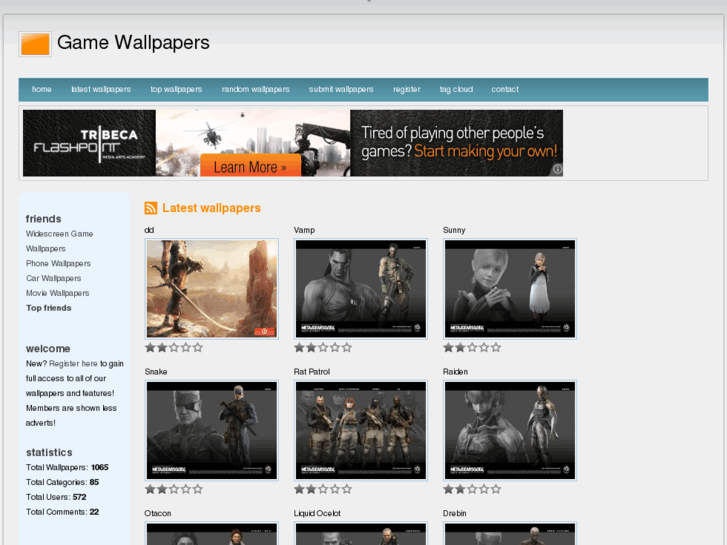Open the Sunny wallpaper thumbnail

coord(510,289)
